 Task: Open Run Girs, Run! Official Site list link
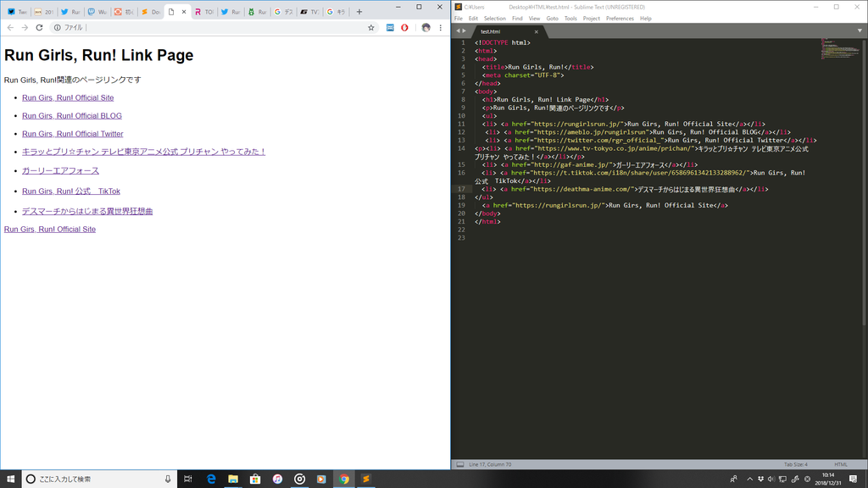point(68,98)
